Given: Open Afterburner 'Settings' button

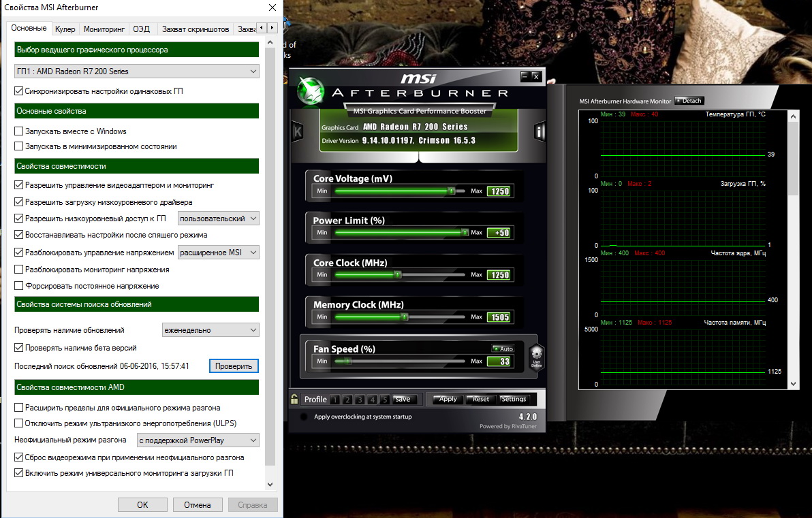Looking at the screenshot, I should (513, 399).
